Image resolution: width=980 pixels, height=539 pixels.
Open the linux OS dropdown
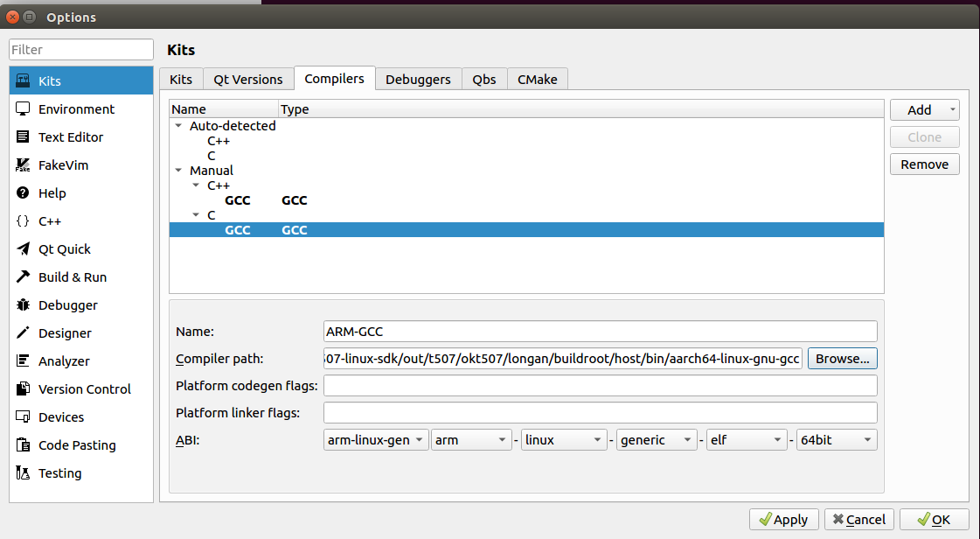[x=565, y=439]
